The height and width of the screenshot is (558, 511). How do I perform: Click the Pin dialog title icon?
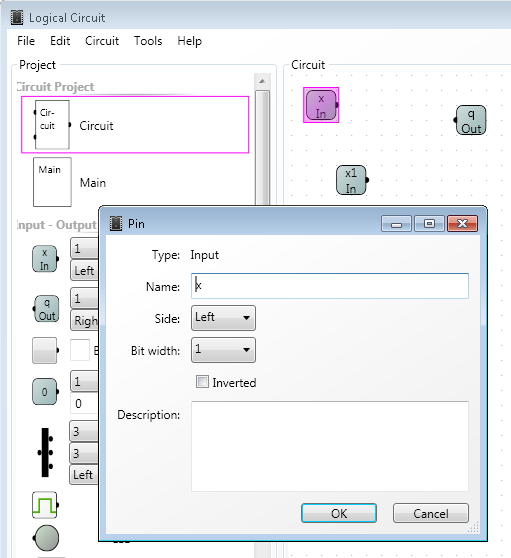click(116, 223)
